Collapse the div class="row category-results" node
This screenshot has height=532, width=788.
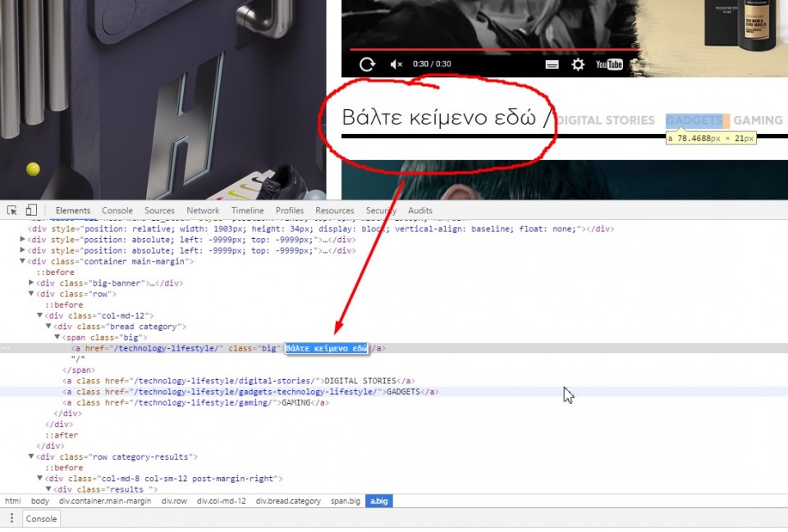click(x=31, y=456)
